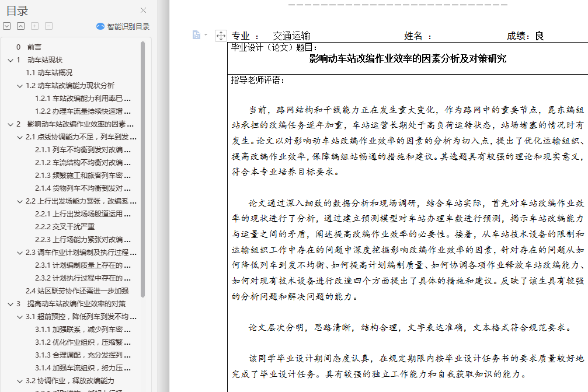This screenshot has height=392, width=588.
Task: Jump to 2.2.3 上行场能力紧张对改编
Action: pyautogui.click(x=83, y=240)
